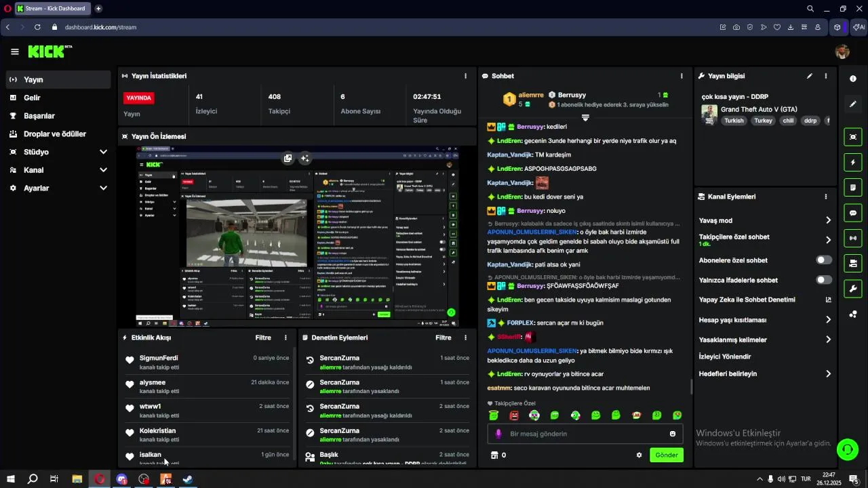Open Hesap yaşı kısıtlaması arrow
Screen dimensions: 868x488
(828, 320)
